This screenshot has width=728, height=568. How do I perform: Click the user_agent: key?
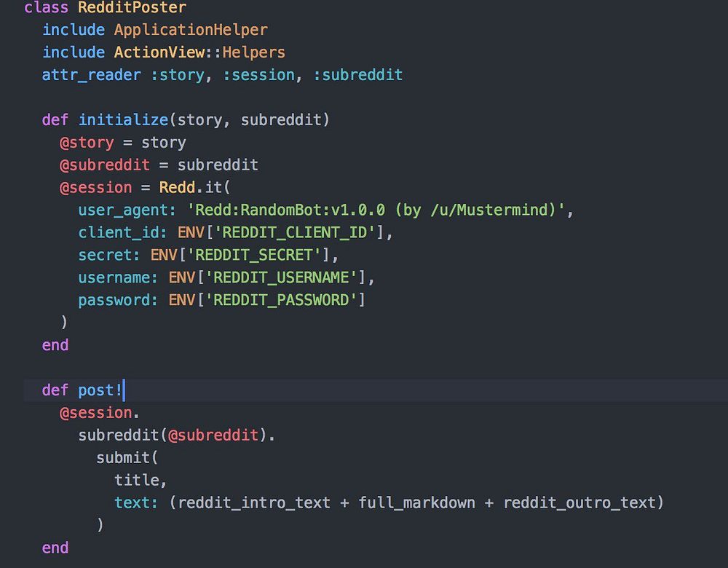click(x=127, y=210)
